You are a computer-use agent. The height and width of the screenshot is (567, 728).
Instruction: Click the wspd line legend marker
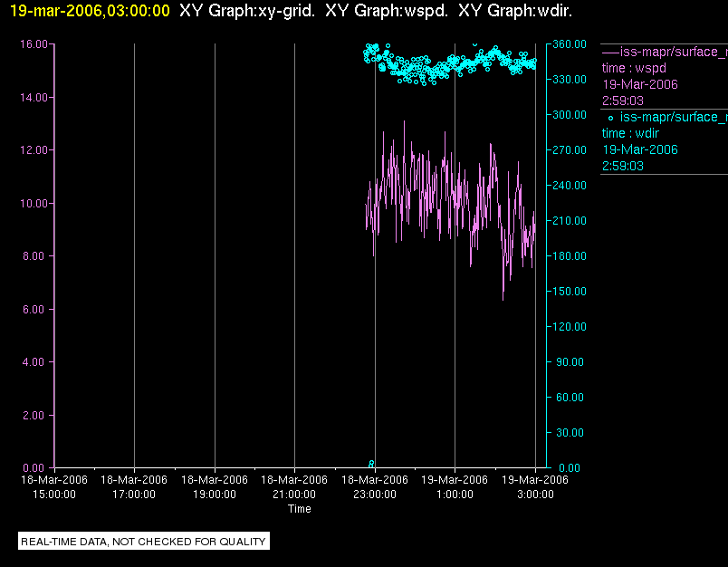[610, 52]
